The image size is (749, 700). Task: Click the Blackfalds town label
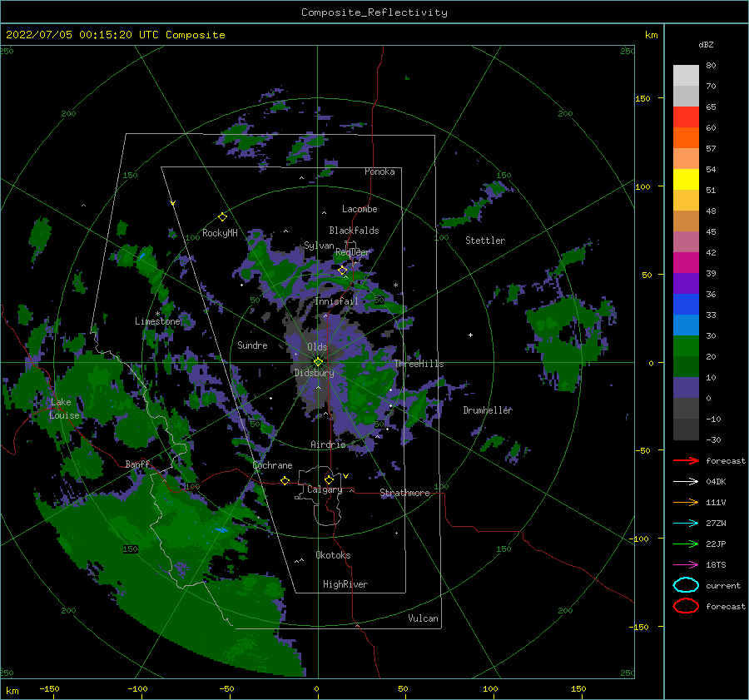(354, 231)
